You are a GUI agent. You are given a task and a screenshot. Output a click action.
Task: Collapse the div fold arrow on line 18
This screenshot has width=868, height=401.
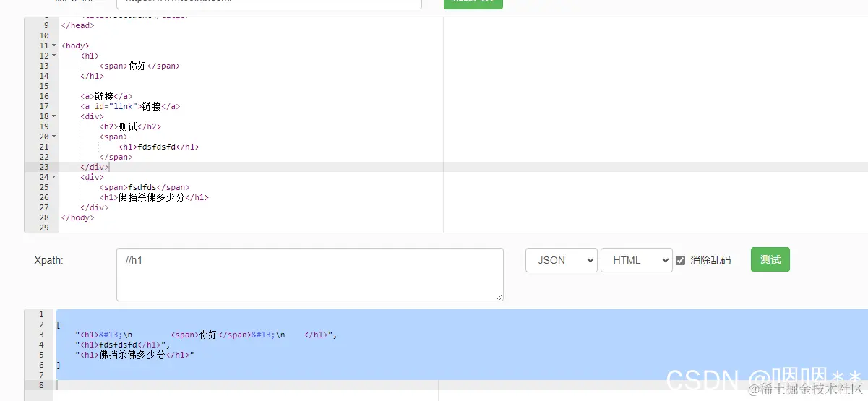[x=53, y=116]
